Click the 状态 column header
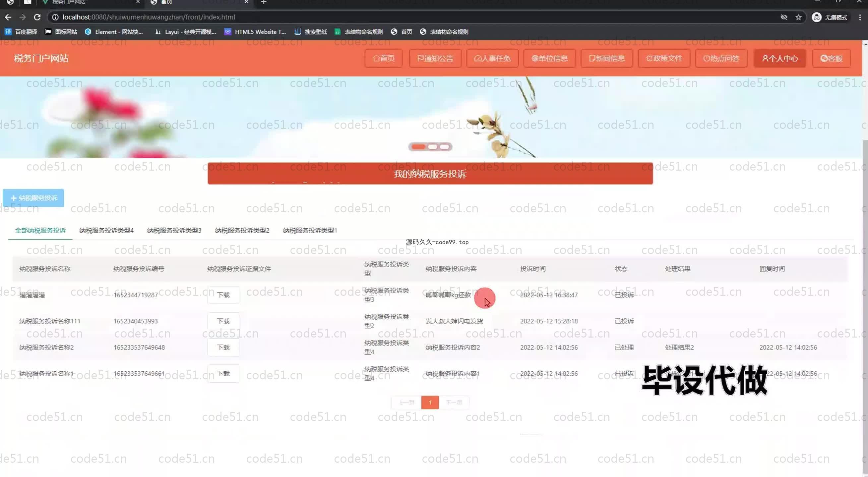The image size is (868, 477). (x=621, y=269)
